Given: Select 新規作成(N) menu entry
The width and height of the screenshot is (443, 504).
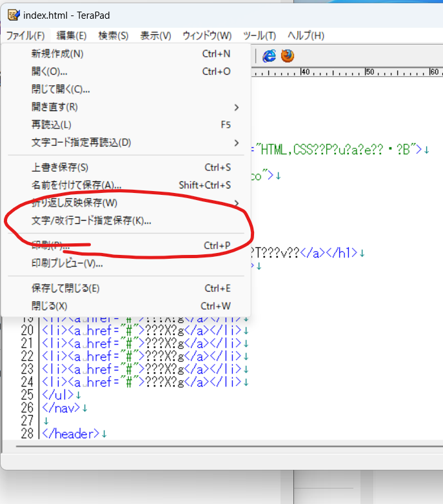Looking at the screenshot, I should [x=126, y=54].
